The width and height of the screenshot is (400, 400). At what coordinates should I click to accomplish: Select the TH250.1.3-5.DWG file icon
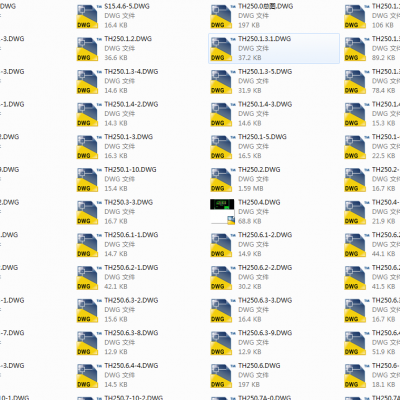pyautogui.click(x=221, y=82)
